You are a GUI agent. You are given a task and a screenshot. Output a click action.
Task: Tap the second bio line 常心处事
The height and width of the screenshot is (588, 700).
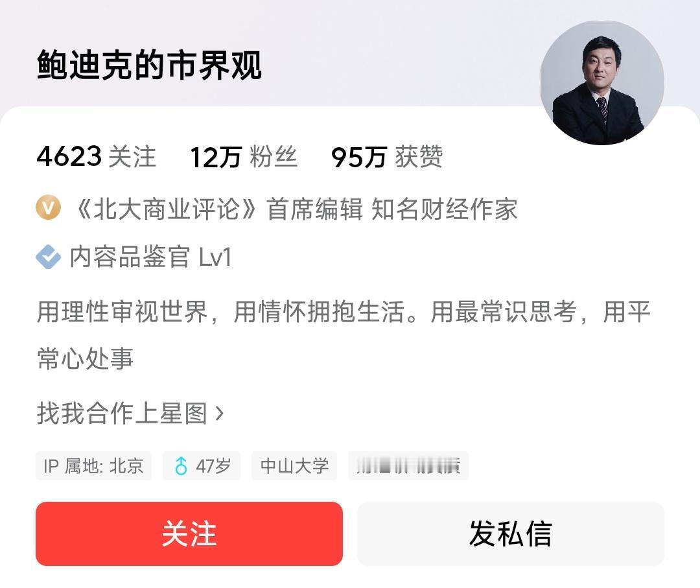coord(86,359)
